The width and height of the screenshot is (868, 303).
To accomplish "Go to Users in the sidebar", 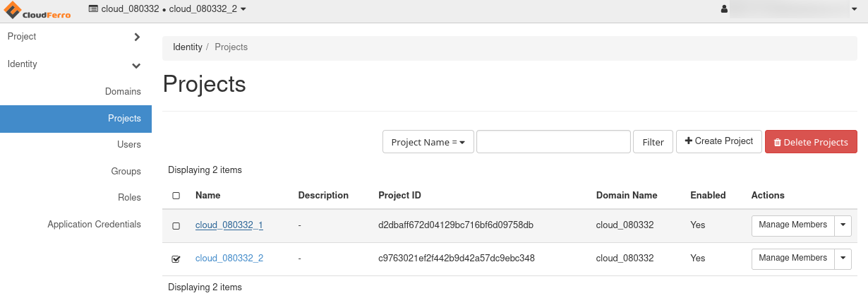I will pos(129,145).
